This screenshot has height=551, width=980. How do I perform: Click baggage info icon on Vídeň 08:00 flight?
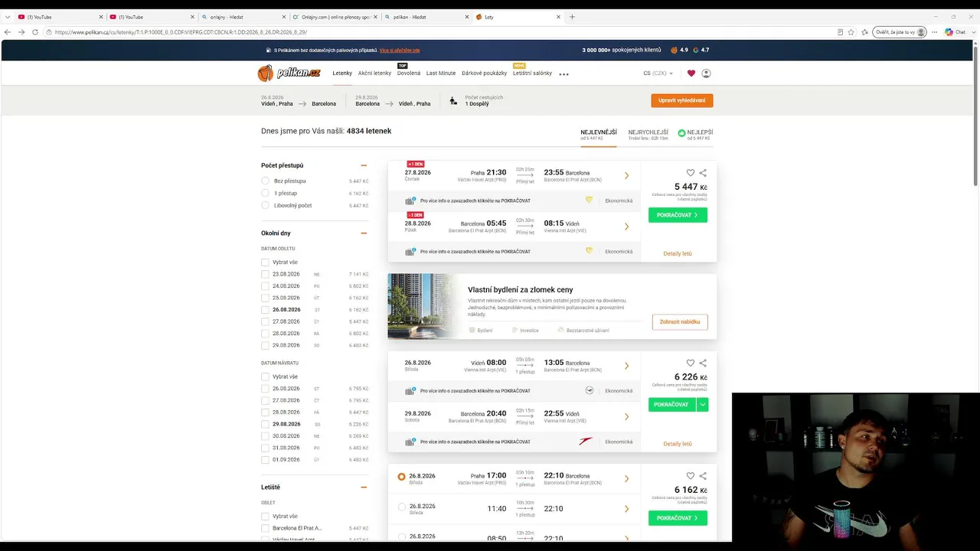[x=410, y=391]
